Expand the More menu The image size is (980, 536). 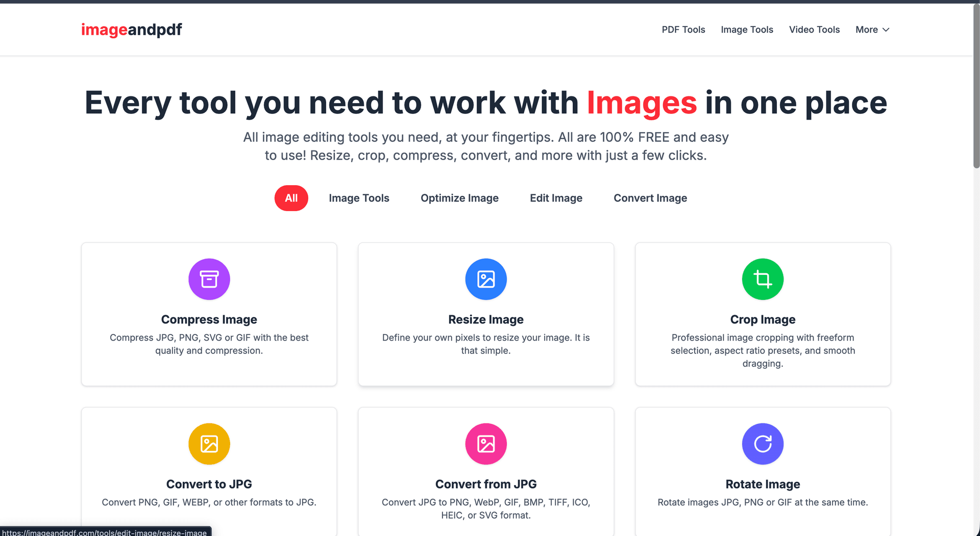click(x=872, y=30)
